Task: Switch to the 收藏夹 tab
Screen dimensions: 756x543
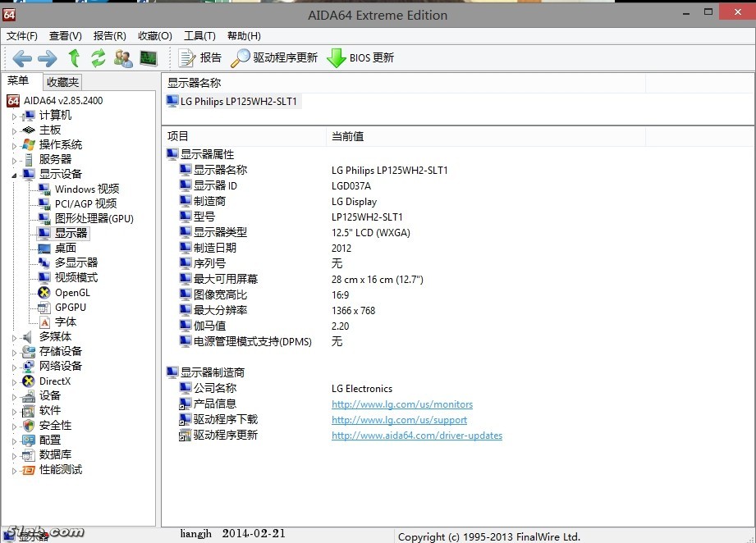Action: pos(62,81)
